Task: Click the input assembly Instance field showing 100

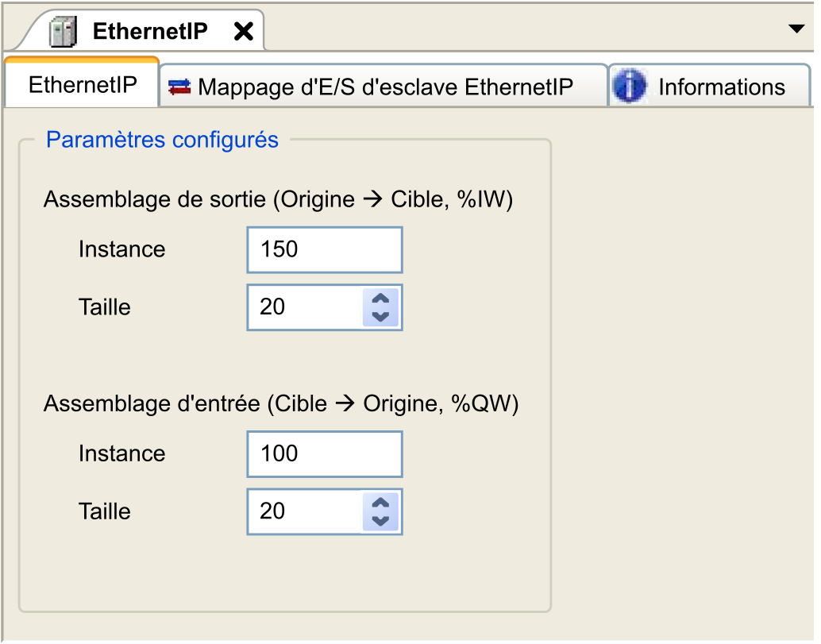Action: 325,454
